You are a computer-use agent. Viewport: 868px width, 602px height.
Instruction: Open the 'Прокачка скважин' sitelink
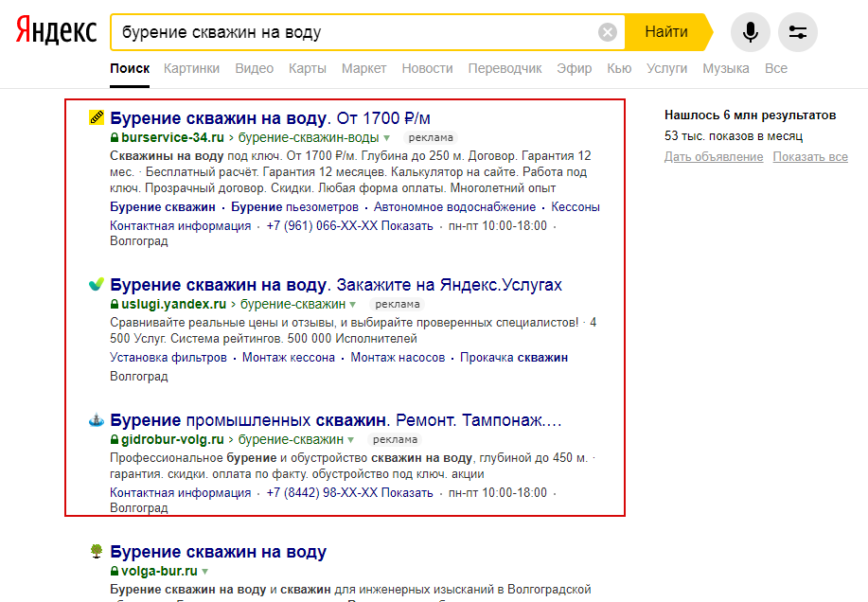(x=514, y=358)
